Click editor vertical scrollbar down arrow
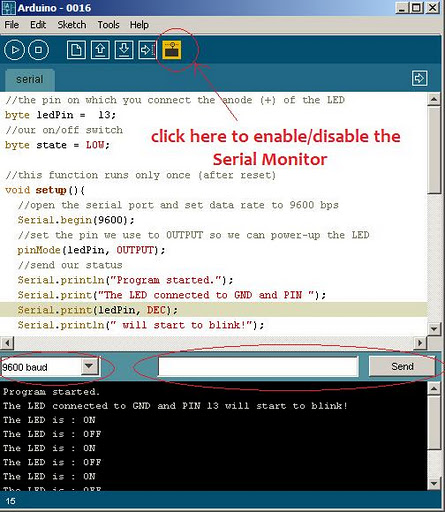Viewport: 445px width, 512px height. click(434, 329)
